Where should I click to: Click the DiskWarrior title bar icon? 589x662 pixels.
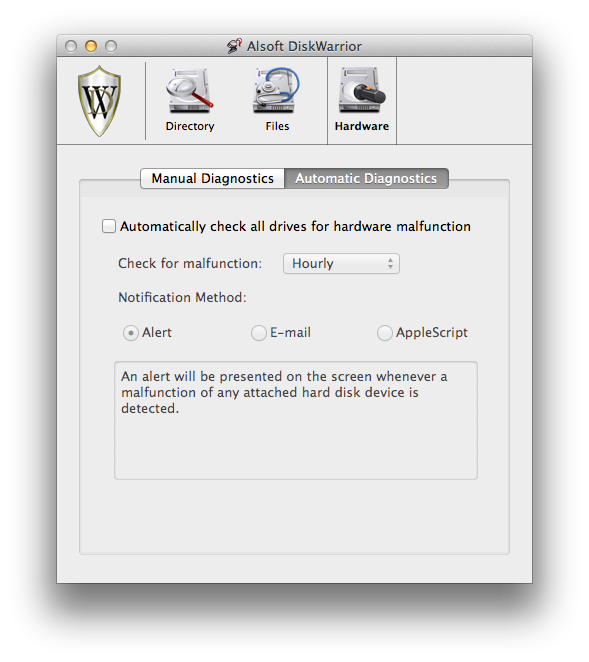click(234, 46)
